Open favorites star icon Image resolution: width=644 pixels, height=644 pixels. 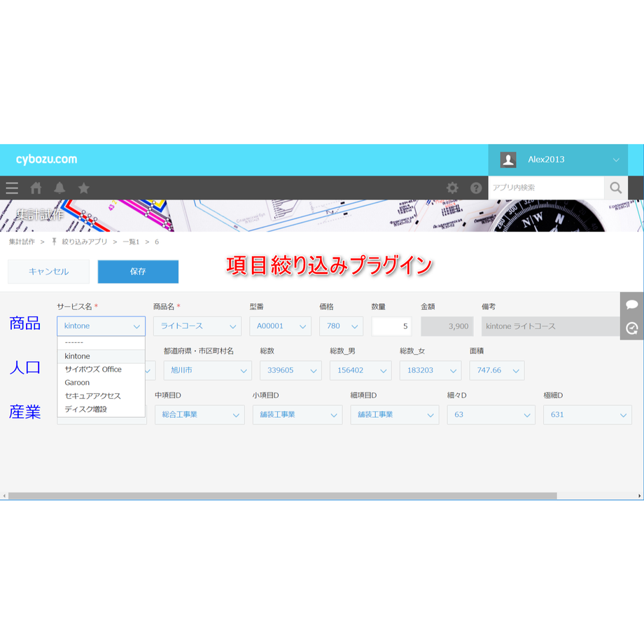pyautogui.click(x=84, y=188)
